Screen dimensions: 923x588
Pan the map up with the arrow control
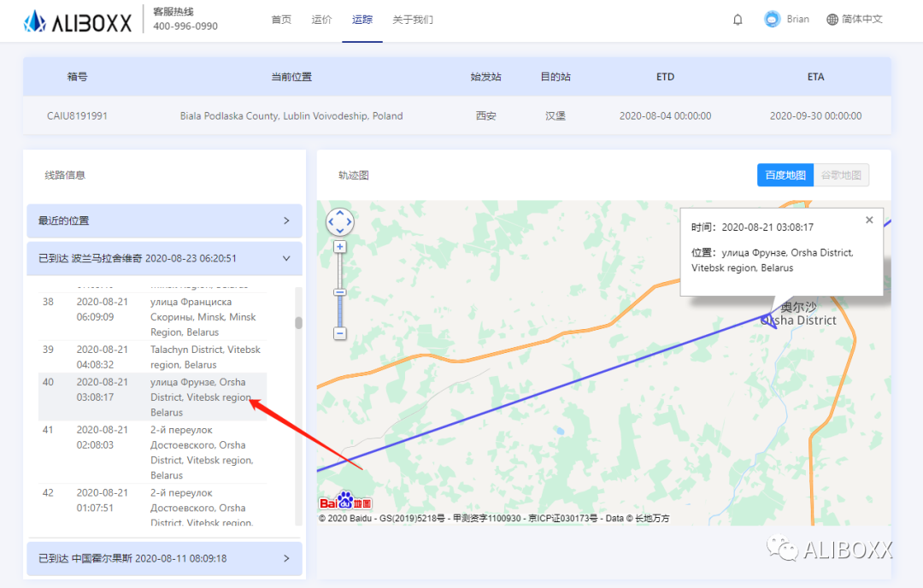tap(339, 213)
